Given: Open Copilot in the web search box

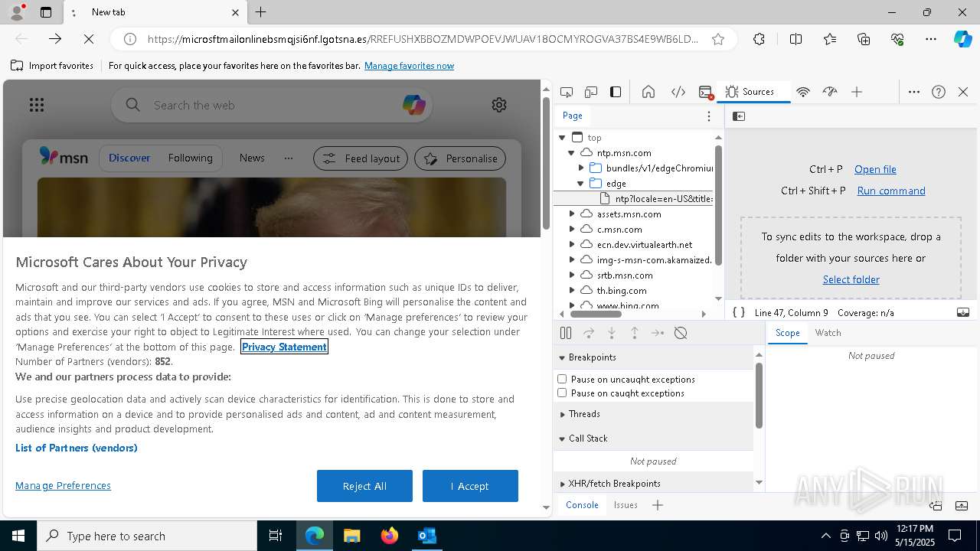Looking at the screenshot, I should (413, 105).
